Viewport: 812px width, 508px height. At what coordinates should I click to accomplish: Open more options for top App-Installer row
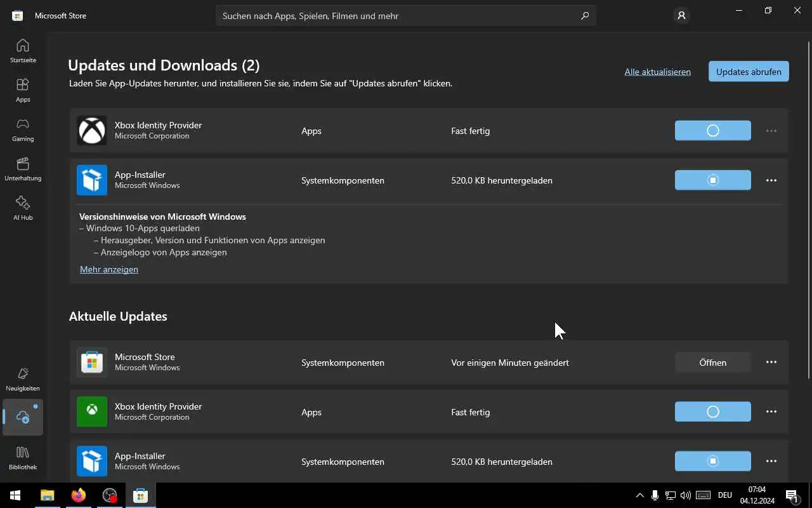771,180
